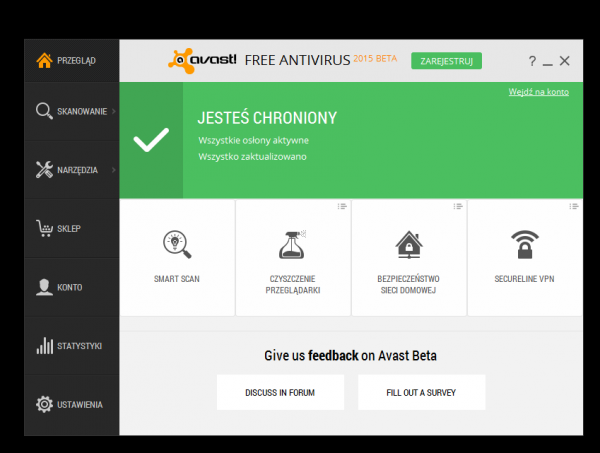Close the Avast window
Screen dimensions: 600x453
pyautogui.click(x=564, y=61)
